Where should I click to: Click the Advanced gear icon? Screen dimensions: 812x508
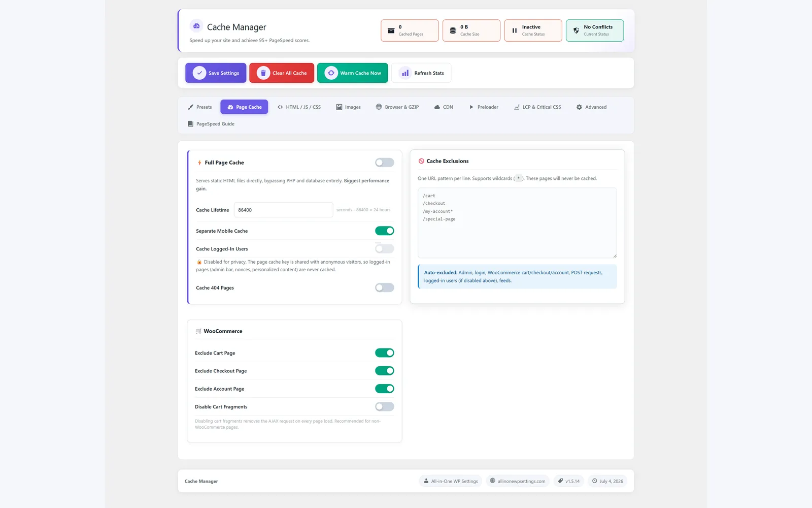579,107
